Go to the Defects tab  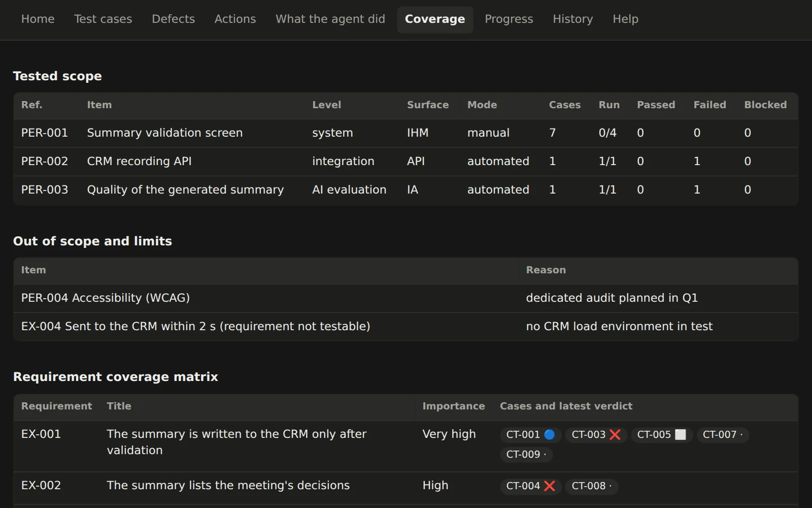173,19
